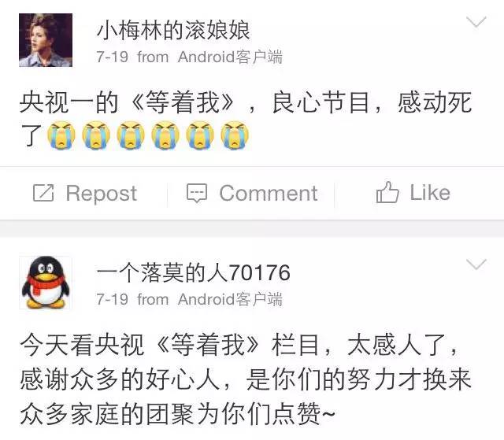Open 小梅林的滚娘娘 profile via username
Viewport: 504px width, 440px height.
tap(173, 30)
